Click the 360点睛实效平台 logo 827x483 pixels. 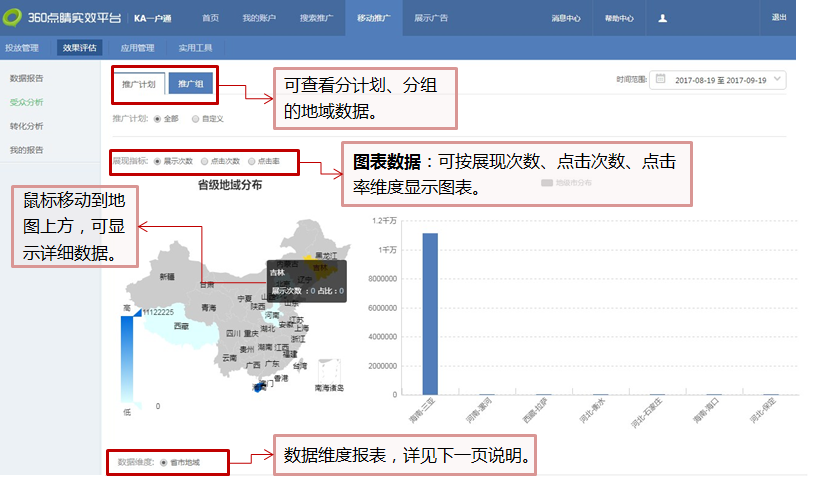(62, 18)
